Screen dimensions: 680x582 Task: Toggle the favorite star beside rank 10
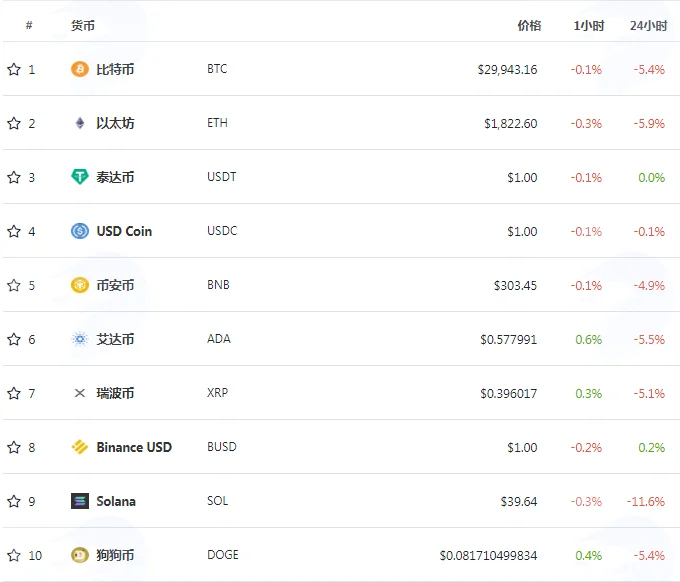pos(14,555)
